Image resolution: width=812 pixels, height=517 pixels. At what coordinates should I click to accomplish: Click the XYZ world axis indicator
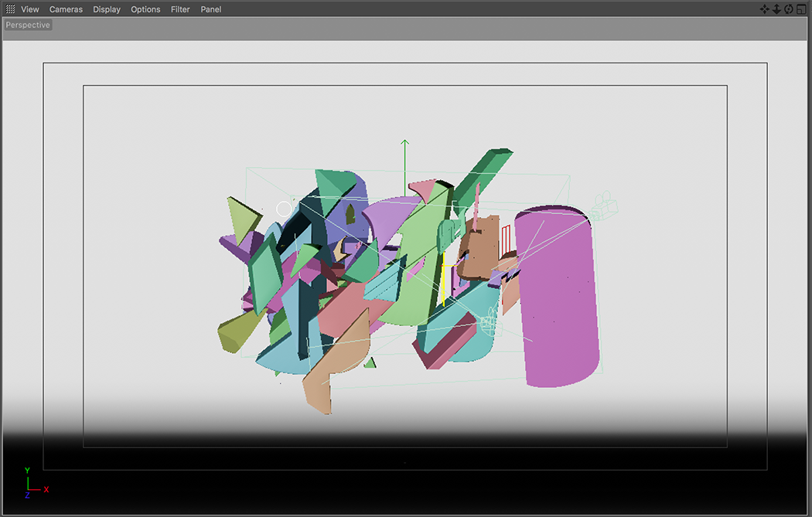click(36, 483)
